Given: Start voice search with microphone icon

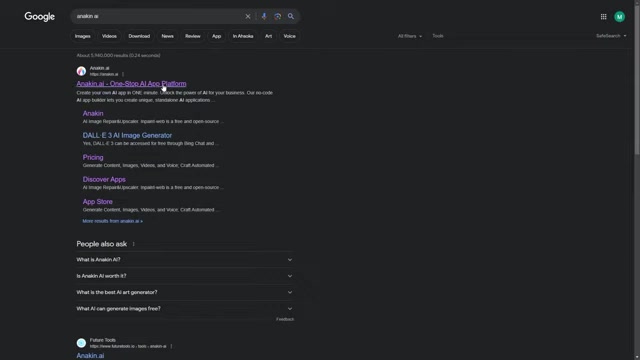Looking at the screenshot, I should [x=264, y=16].
